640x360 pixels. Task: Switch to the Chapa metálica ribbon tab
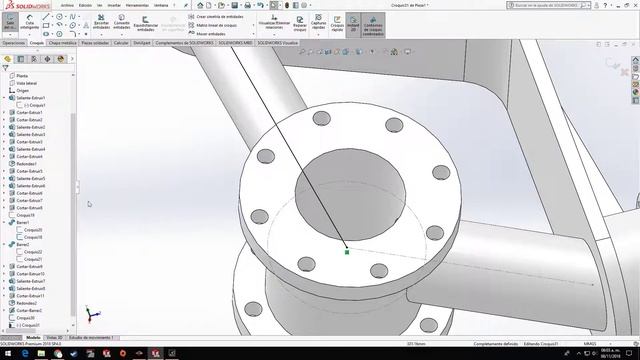click(62, 43)
